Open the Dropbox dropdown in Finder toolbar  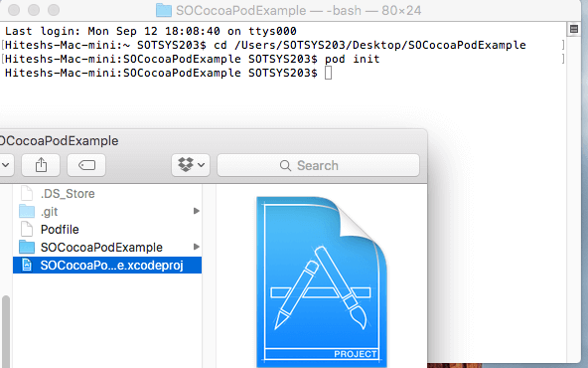click(x=191, y=165)
